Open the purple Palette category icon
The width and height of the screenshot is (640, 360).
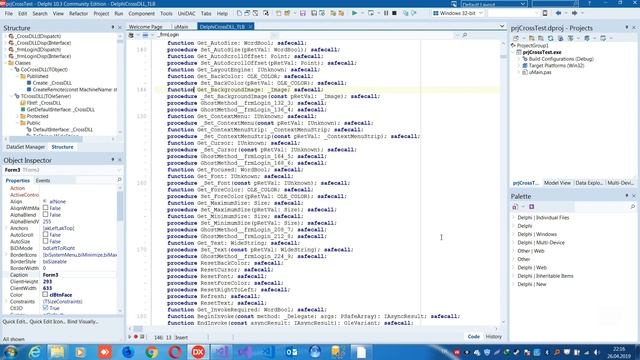click(x=531, y=207)
